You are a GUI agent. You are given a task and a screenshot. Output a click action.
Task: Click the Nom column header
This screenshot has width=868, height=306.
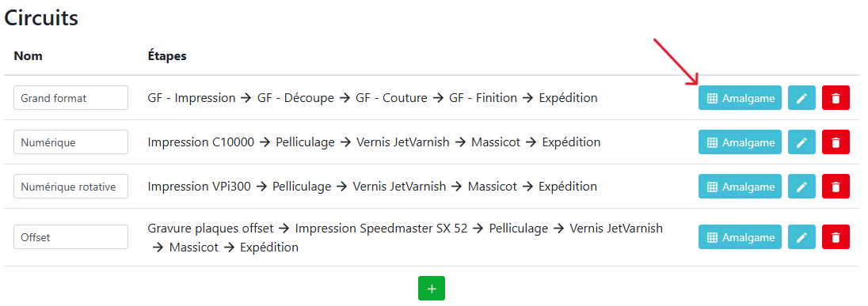28,56
